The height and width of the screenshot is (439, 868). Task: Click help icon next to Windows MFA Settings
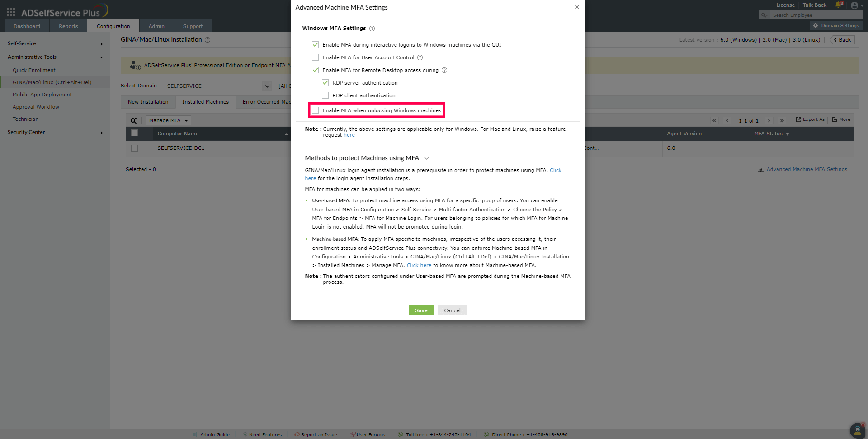pos(372,29)
